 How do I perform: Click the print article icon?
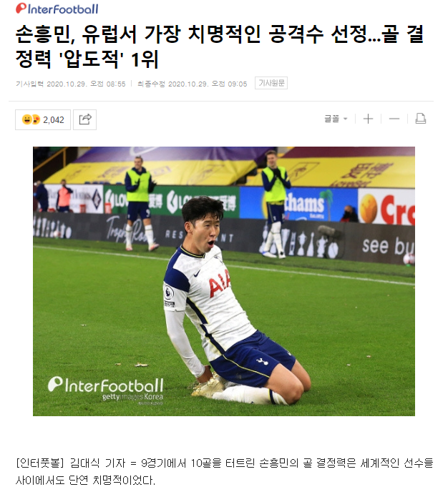(420, 119)
